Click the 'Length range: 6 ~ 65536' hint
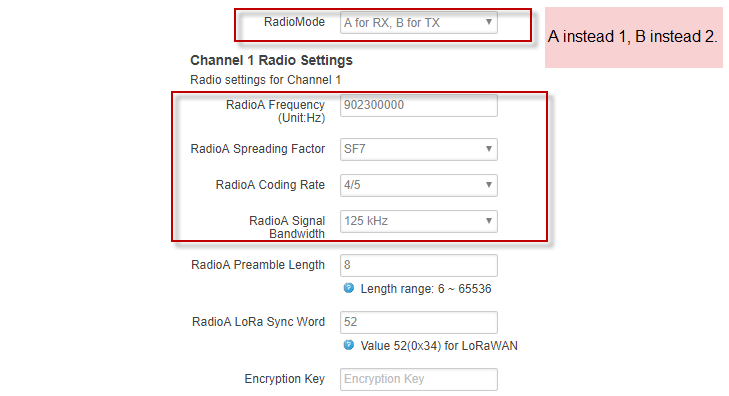Screen dimensions: 729x396 point(426,289)
